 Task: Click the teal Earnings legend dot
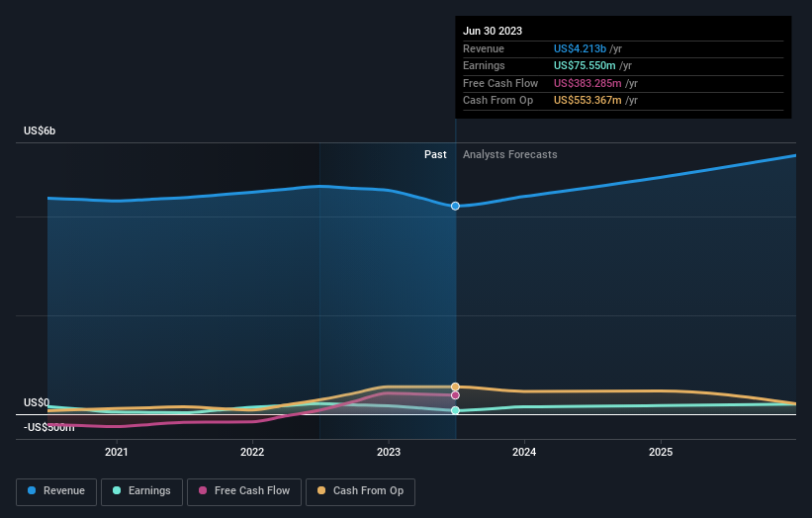point(117,490)
